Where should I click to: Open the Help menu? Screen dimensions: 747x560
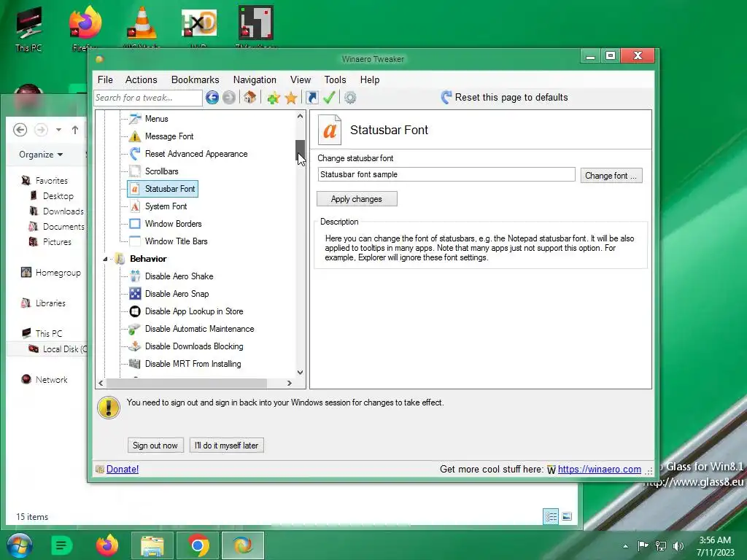pos(370,79)
